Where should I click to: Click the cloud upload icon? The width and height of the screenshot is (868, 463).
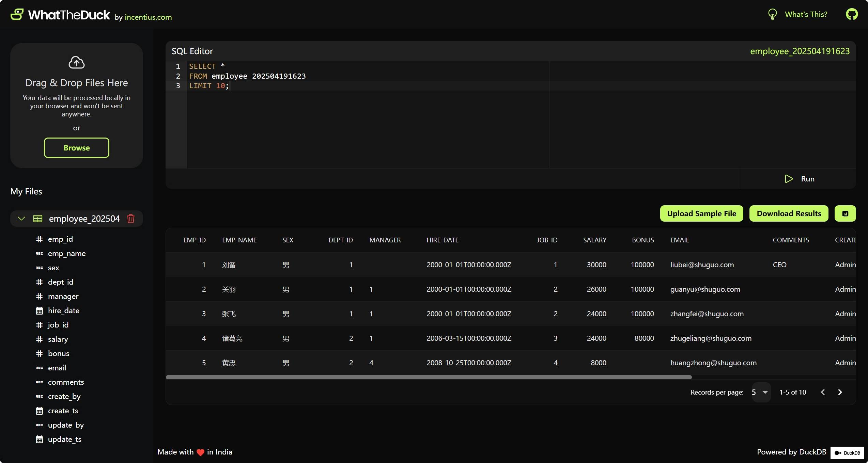coord(77,62)
